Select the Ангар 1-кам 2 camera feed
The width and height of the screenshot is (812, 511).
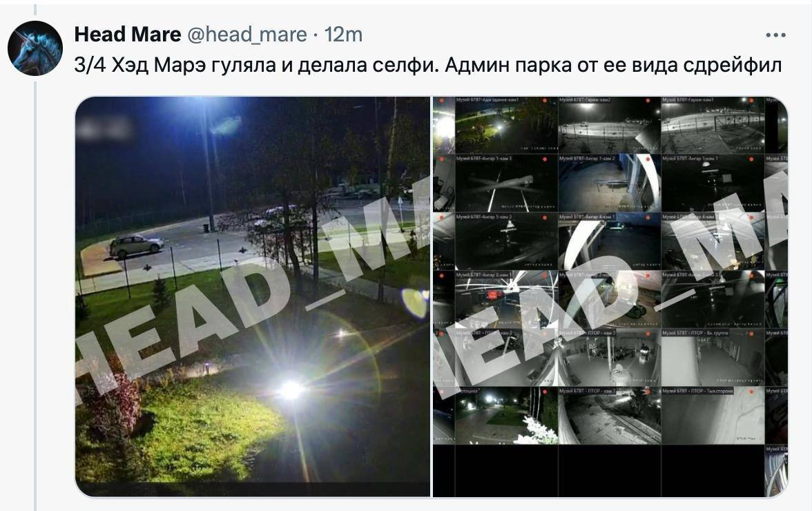[x=610, y=183]
